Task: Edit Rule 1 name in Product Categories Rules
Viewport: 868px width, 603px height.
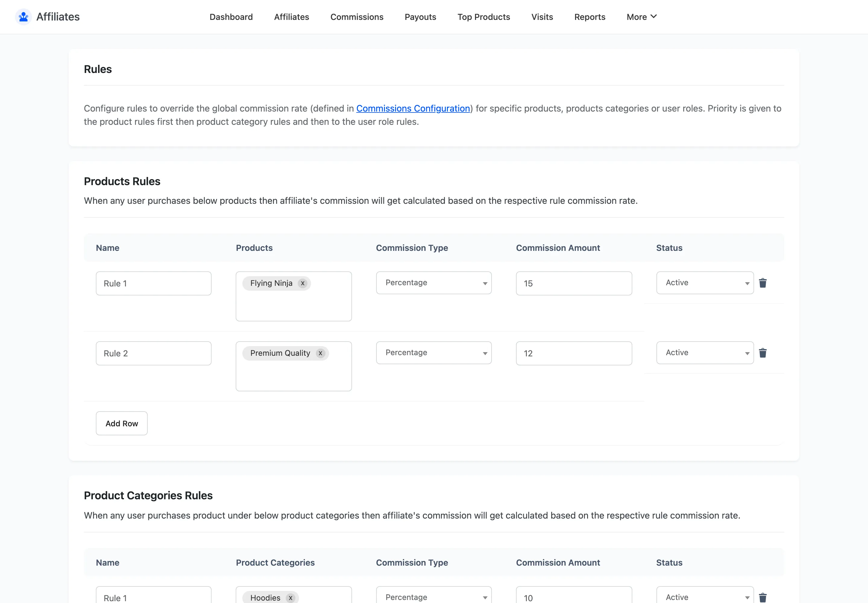Action: 153,595
